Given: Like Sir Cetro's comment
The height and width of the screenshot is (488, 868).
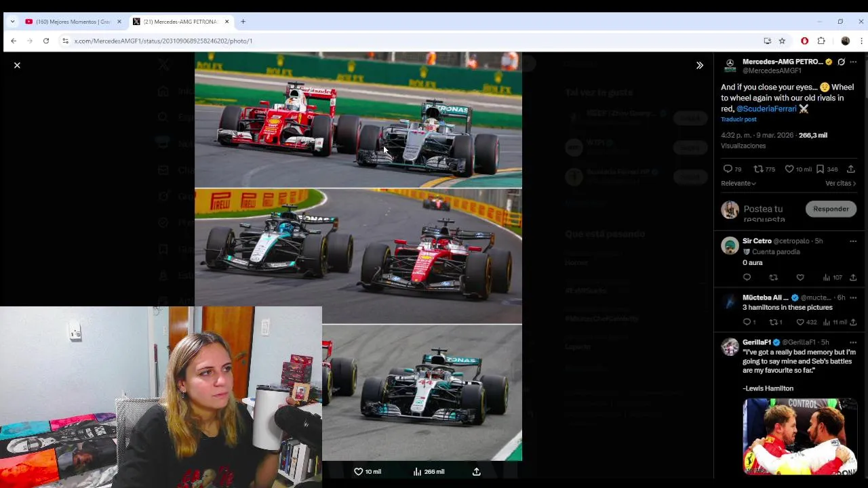Looking at the screenshot, I should (800, 277).
